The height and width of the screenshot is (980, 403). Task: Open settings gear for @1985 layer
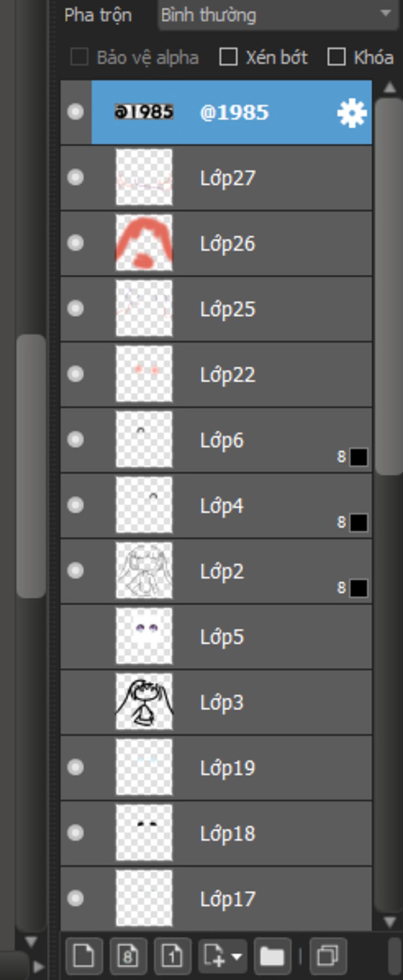(351, 113)
